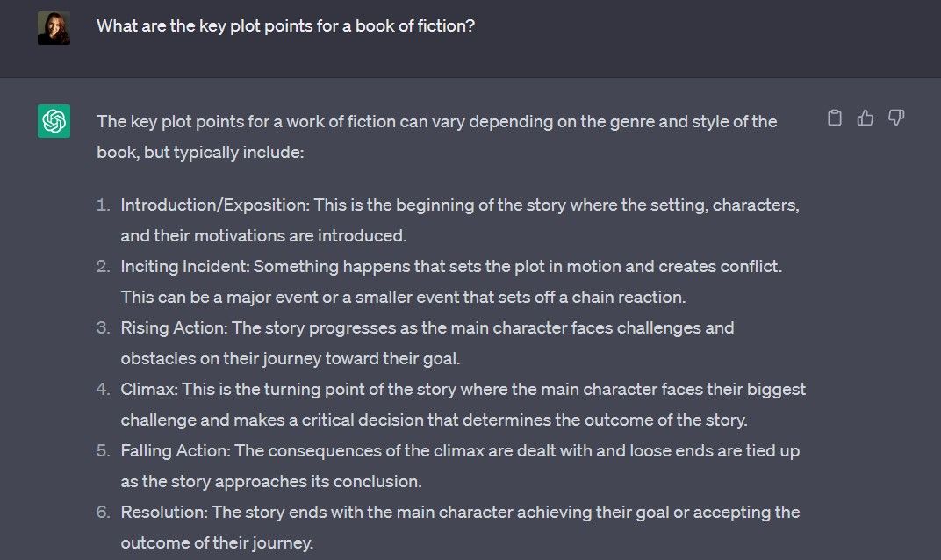Viewport: 941px width, 560px height.
Task: Click the line about a critical decision
Action: click(434, 420)
